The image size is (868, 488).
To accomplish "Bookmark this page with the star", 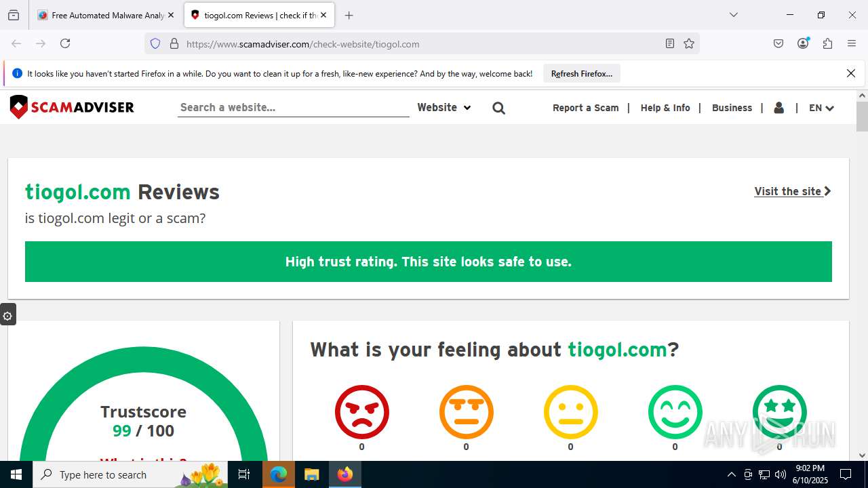I will [x=689, y=43].
